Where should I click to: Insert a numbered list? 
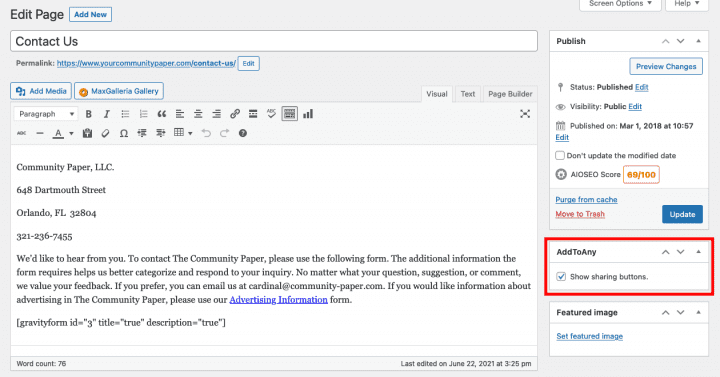click(143, 114)
